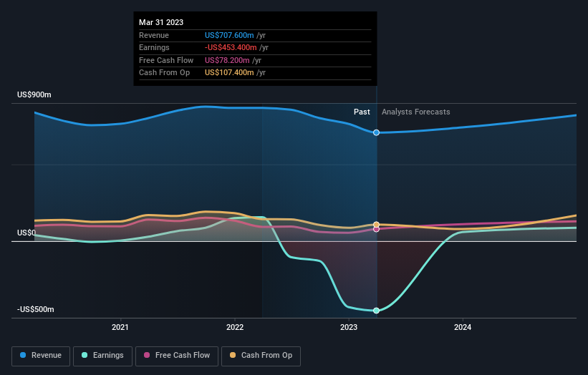This screenshot has height=375, width=588.
Task: Click the -US$453.400m earnings value
Action: point(231,47)
